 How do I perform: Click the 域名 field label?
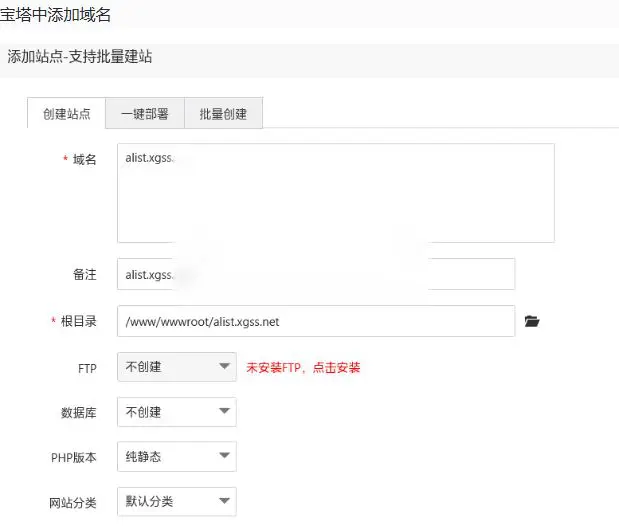pos(84,159)
